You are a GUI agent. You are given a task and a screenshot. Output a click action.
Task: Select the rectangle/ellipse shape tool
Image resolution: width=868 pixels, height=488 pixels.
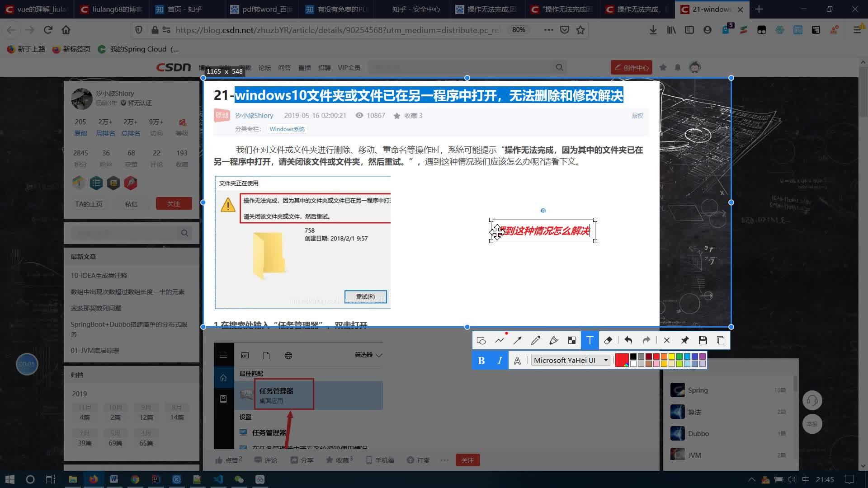point(481,340)
